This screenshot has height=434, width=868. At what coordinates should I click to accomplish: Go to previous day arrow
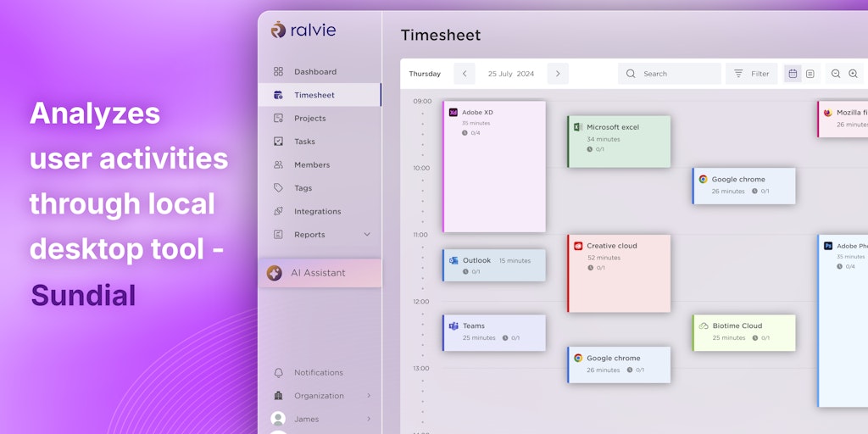point(465,74)
